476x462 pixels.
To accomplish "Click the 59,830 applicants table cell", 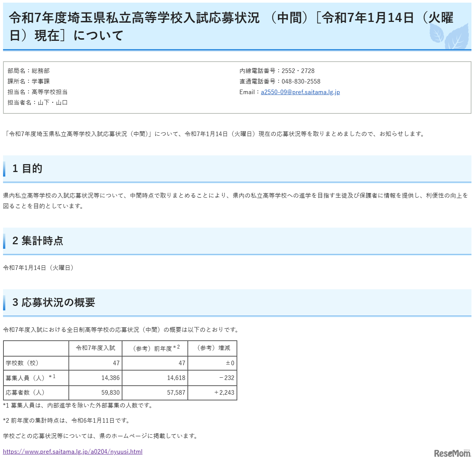I will (110, 392).
